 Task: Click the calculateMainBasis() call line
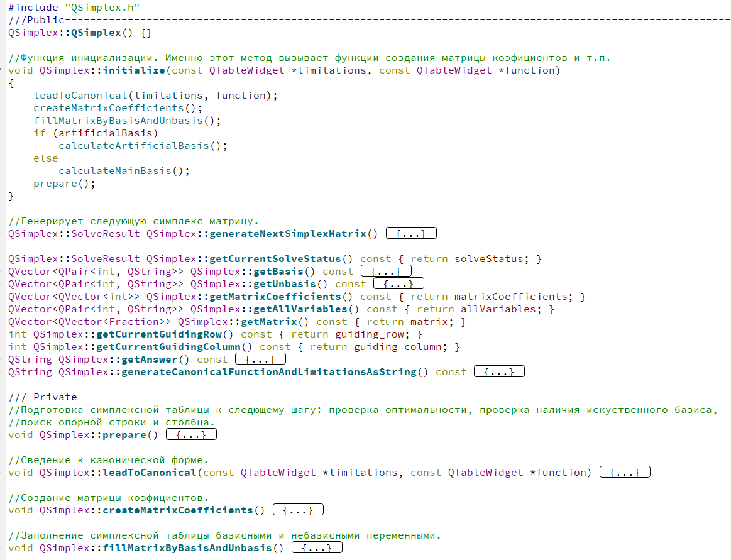(124, 171)
